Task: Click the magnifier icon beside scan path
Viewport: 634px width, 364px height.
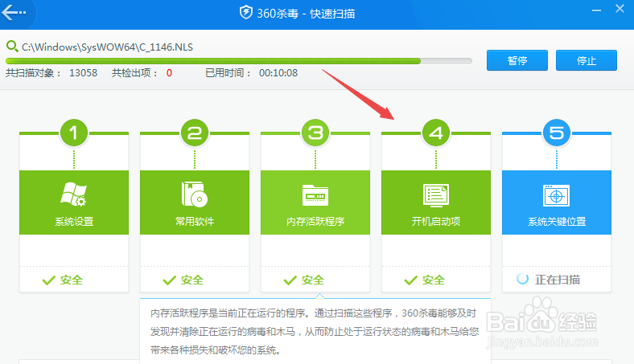Action: [x=12, y=47]
